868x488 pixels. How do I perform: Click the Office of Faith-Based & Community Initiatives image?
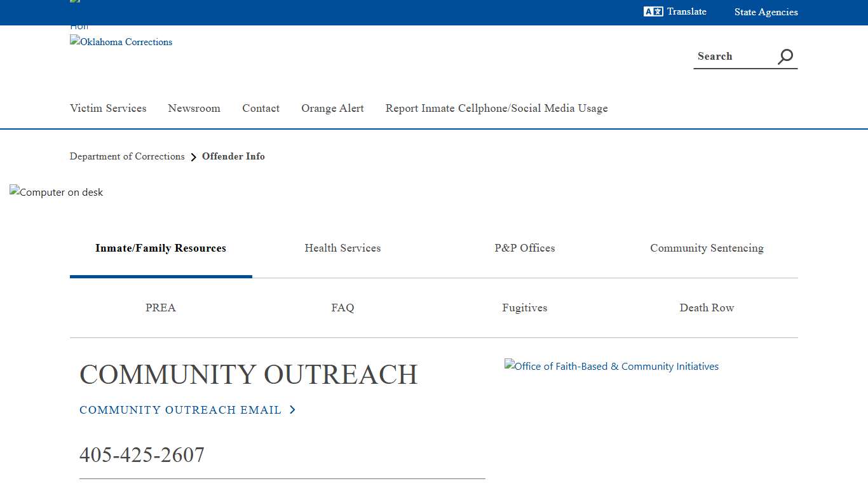click(611, 366)
